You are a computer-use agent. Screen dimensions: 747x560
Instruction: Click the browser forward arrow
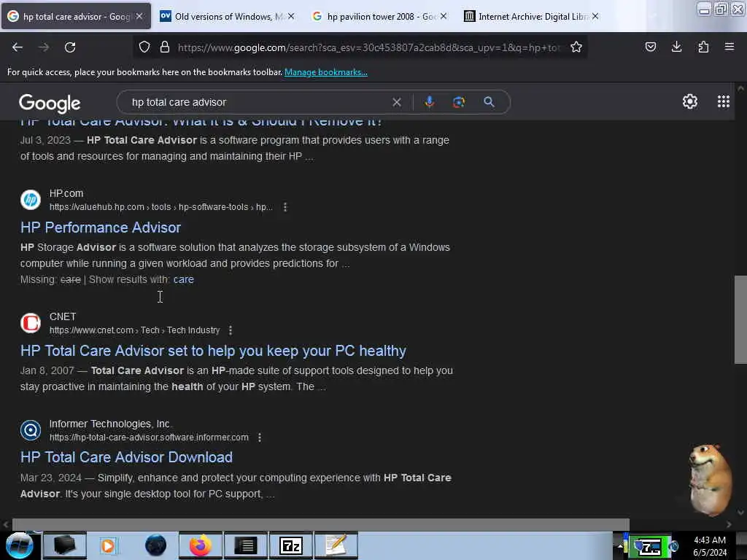click(43, 47)
